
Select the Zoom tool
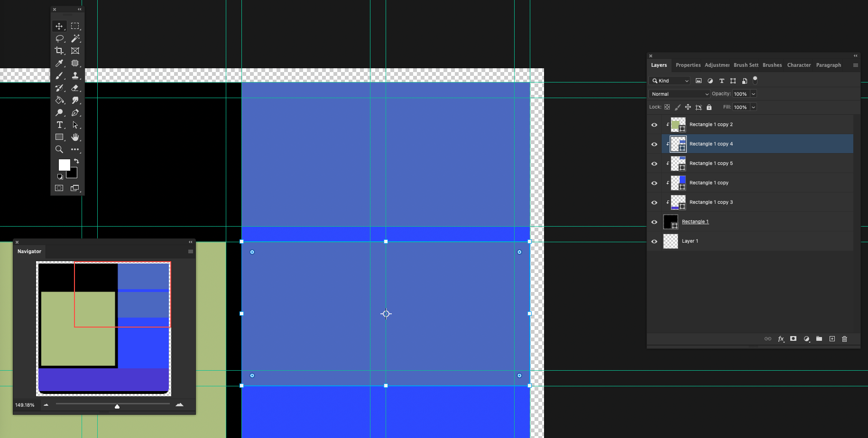click(x=59, y=149)
